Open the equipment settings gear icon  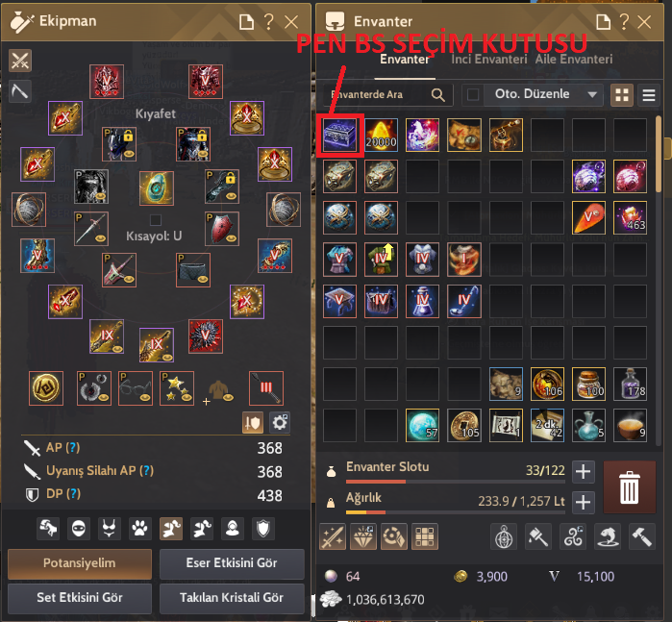pos(280,423)
